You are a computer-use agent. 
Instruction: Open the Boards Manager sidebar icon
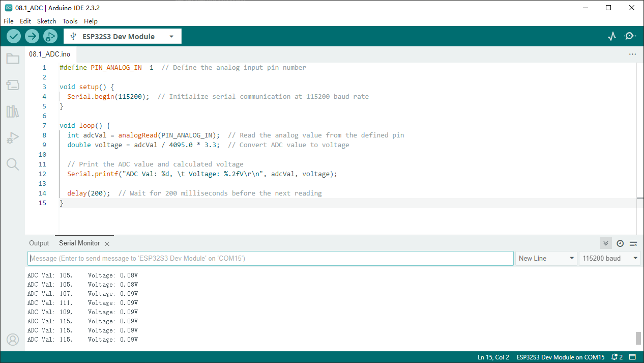pyautogui.click(x=13, y=85)
